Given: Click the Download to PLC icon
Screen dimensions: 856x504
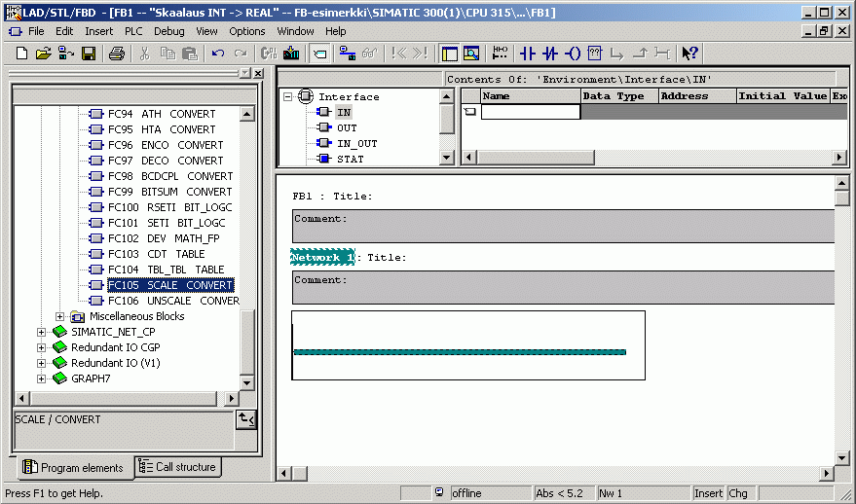Looking at the screenshot, I should pyautogui.click(x=291, y=53).
